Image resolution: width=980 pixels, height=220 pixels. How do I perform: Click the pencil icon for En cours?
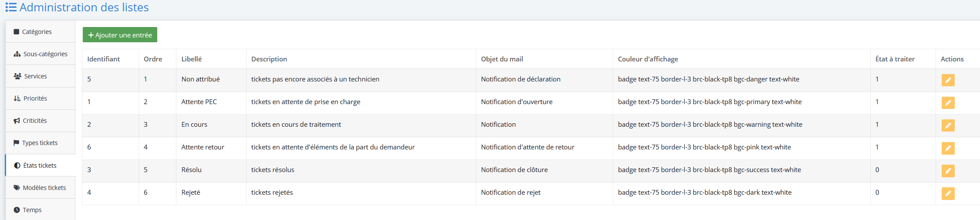pyautogui.click(x=948, y=125)
